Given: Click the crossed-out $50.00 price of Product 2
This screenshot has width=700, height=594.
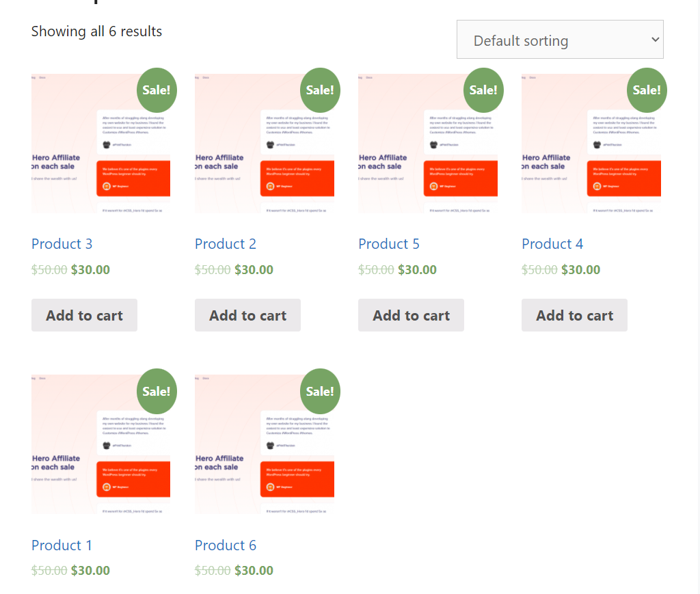Looking at the screenshot, I should [x=213, y=269].
